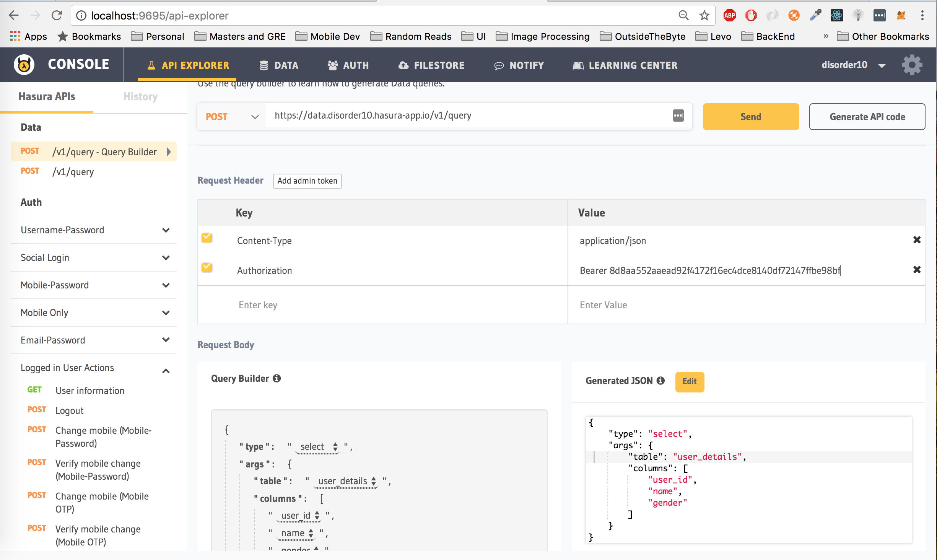The height and width of the screenshot is (560, 937).
Task: Open the Bookmarks star folder
Action: click(89, 36)
